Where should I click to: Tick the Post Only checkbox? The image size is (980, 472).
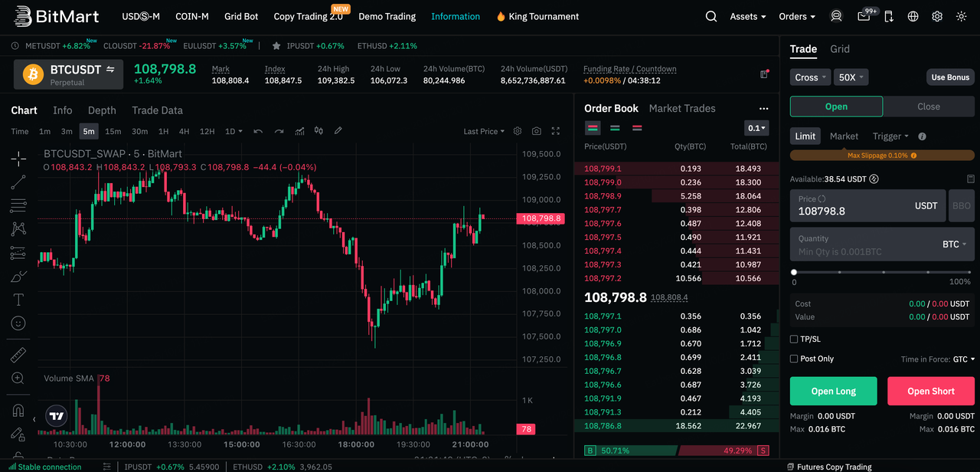click(x=794, y=359)
